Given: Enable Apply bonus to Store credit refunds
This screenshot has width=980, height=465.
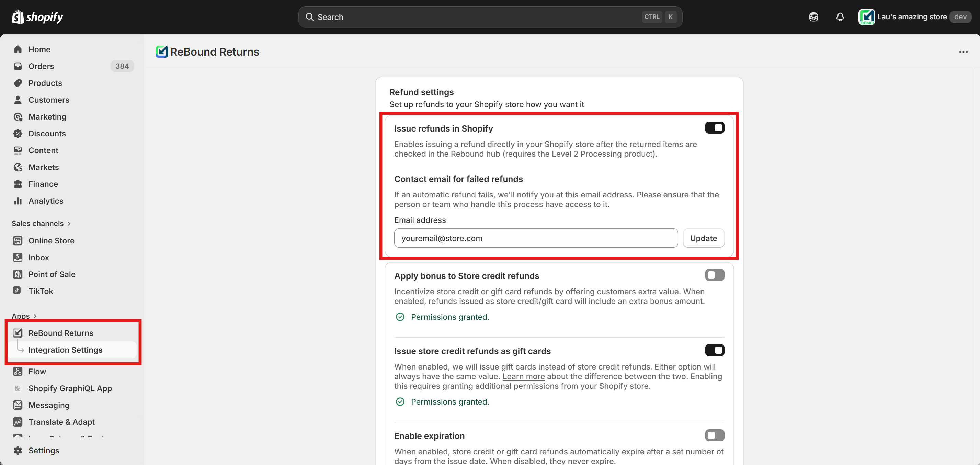Looking at the screenshot, I should coord(714,275).
